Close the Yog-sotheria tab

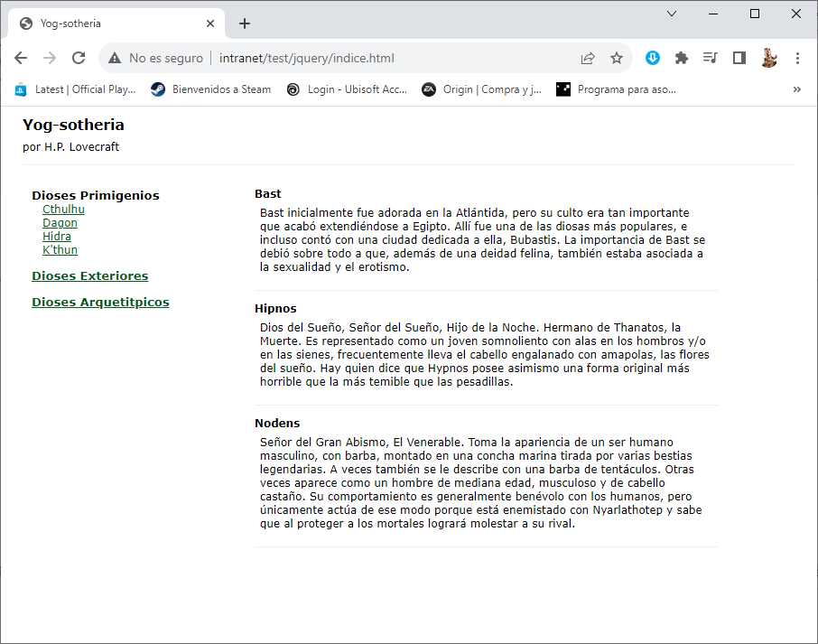coord(210,23)
